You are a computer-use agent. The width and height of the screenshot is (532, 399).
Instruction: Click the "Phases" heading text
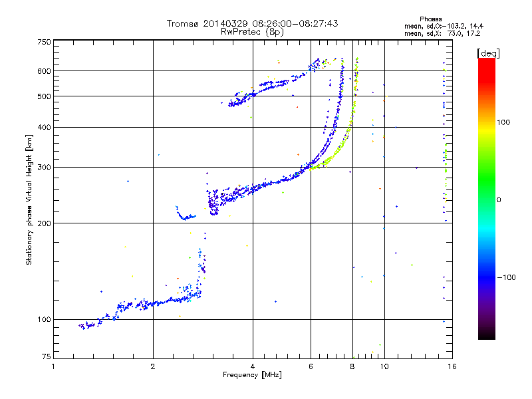(430, 19)
